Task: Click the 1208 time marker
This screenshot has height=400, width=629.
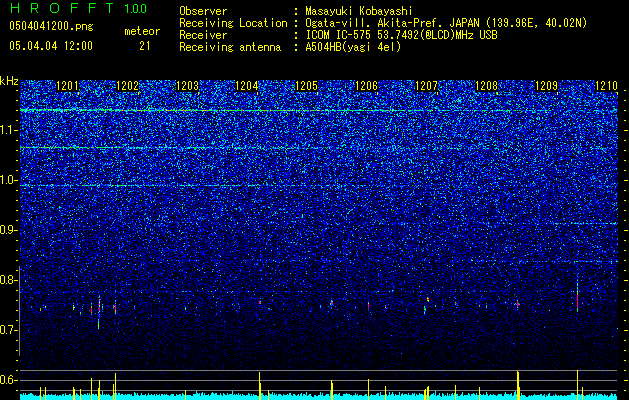Action: (486, 86)
